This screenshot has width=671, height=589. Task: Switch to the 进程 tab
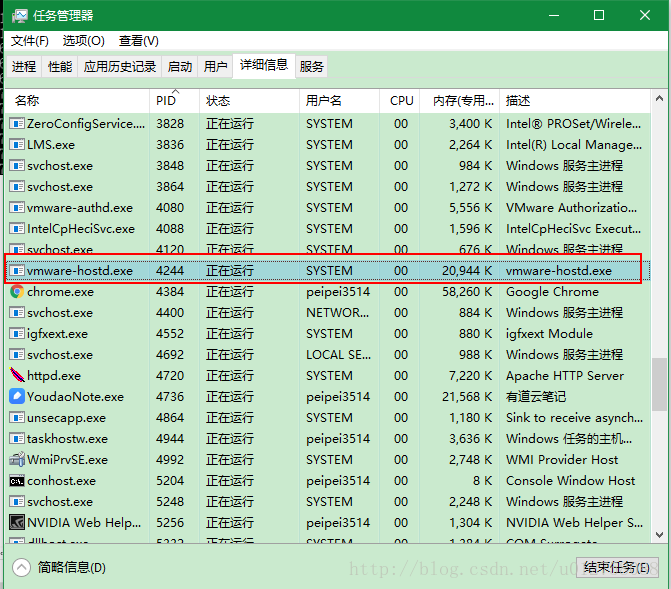tap(24, 67)
